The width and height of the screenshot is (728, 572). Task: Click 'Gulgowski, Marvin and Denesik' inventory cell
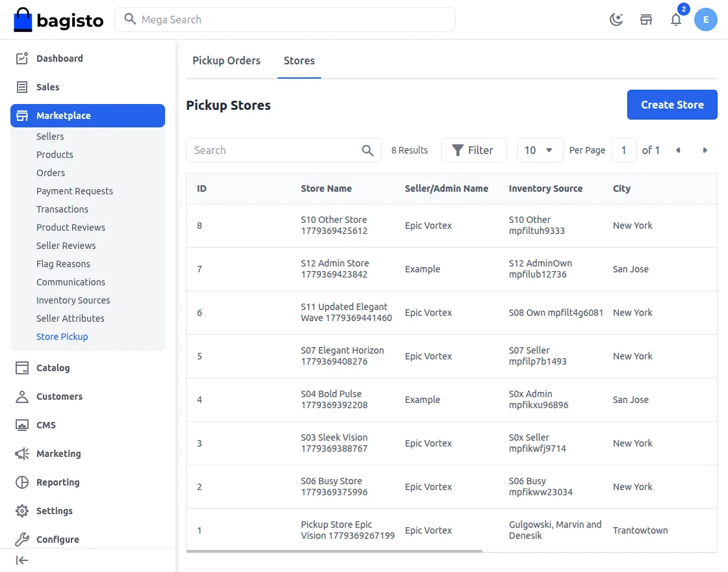click(x=555, y=530)
